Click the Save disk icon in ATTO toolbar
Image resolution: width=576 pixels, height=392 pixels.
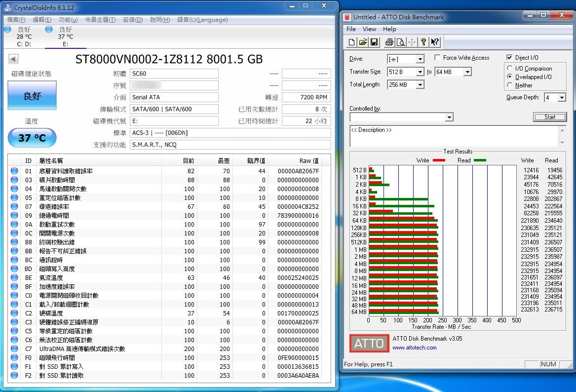point(374,42)
